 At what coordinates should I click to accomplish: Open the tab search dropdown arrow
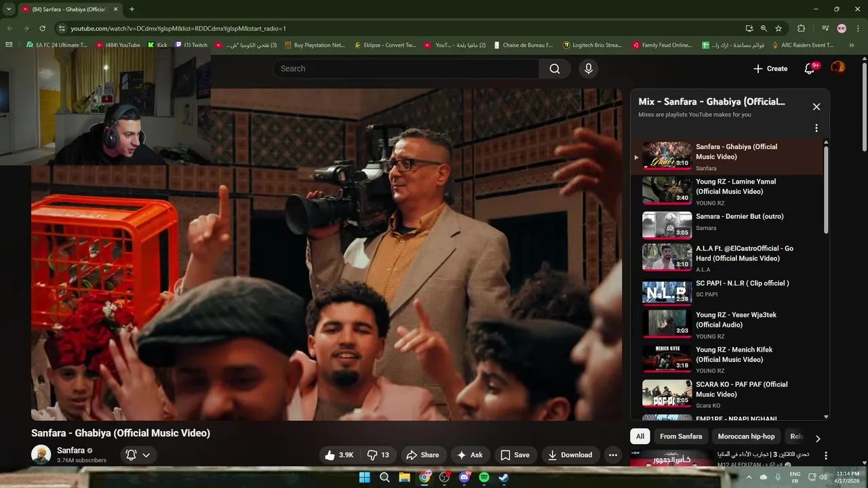pos(9,9)
